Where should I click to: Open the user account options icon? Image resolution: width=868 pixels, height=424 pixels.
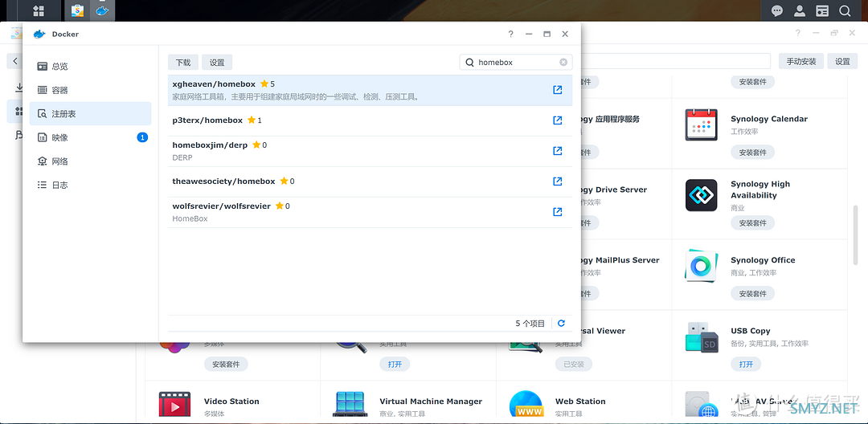800,10
